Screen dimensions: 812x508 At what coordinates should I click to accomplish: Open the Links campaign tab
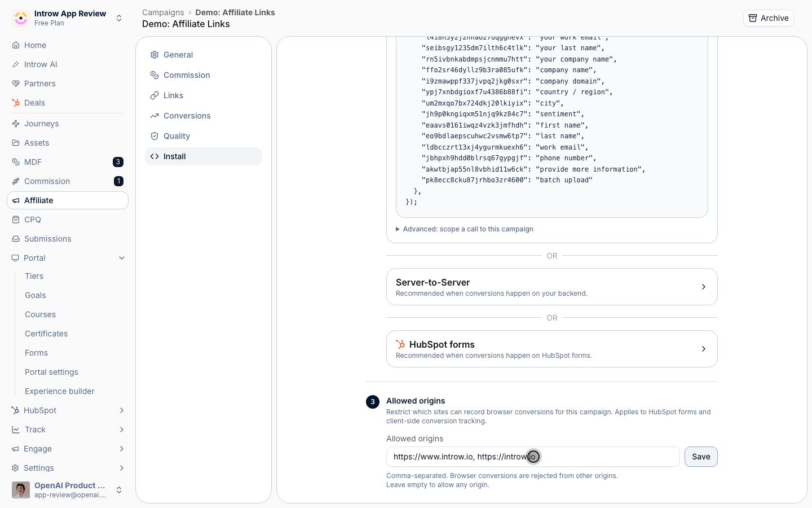pyautogui.click(x=204, y=95)
